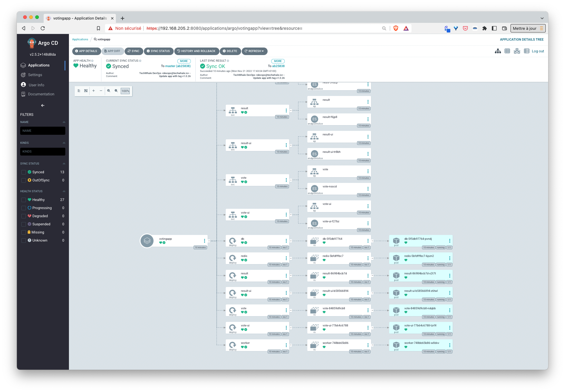Click the plus icon in graph toolbar
The image size is (565, 392).
[x=94, y=91]
